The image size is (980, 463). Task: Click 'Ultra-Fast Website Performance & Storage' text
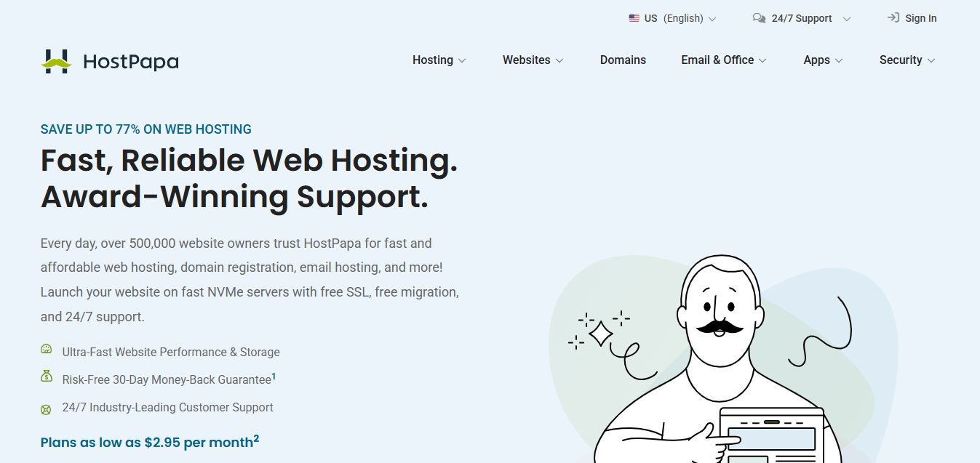(171, 352)
